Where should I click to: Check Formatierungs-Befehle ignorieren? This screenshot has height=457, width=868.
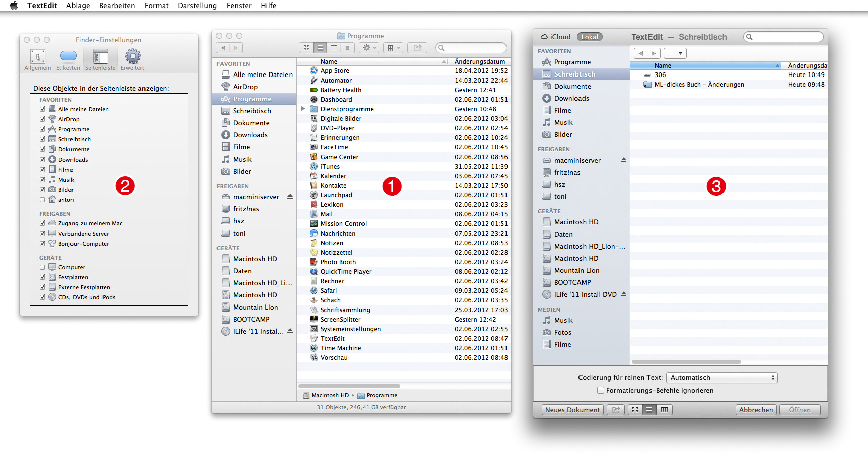[600, 390]
